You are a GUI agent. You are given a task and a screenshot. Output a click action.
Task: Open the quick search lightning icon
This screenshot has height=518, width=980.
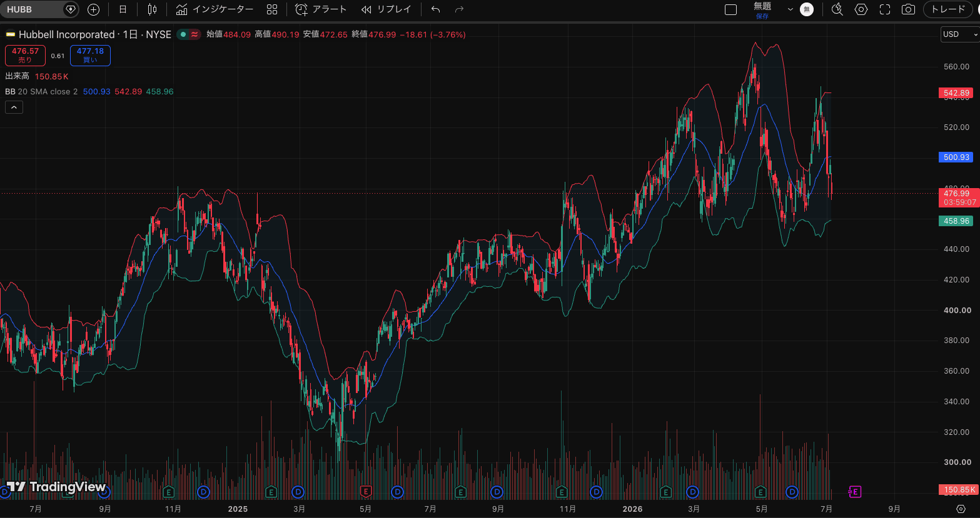pyautogui.click(x=837, y=9)
